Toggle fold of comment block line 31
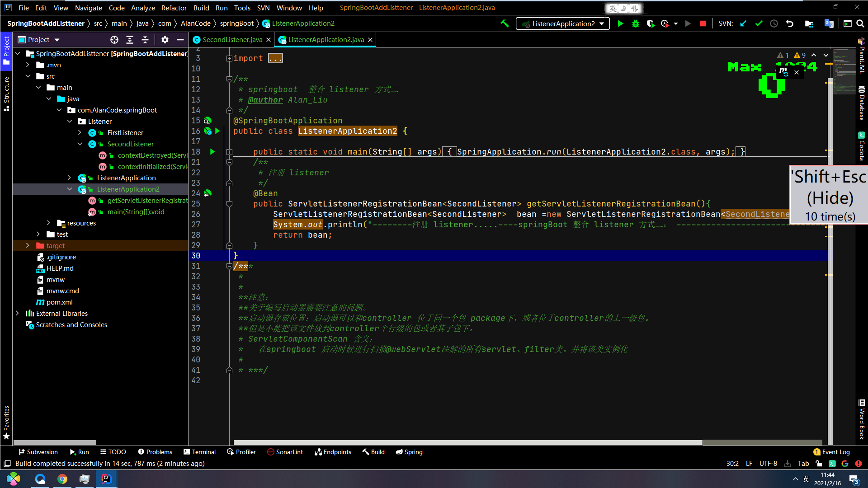Screen dimensions: 868x488 (229, 266)
